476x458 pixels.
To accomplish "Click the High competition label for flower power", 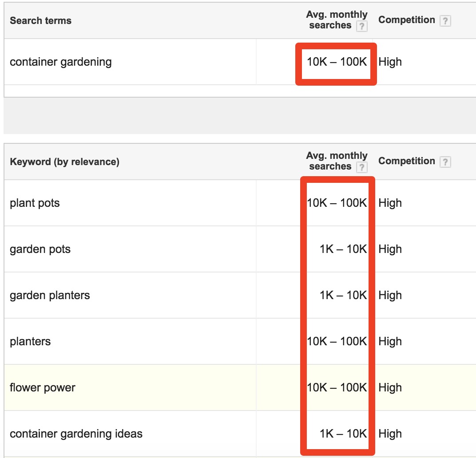I will (390, 387).
